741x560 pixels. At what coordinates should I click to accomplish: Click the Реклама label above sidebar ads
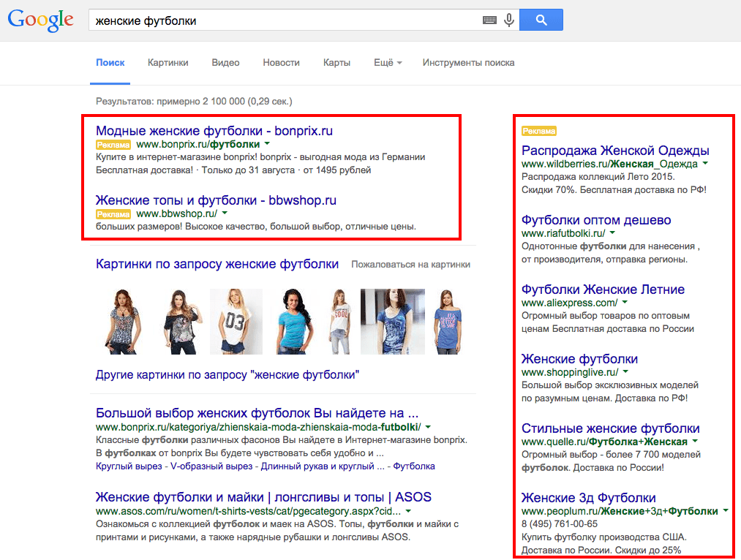pyautogui.click(x=538, y=131)
